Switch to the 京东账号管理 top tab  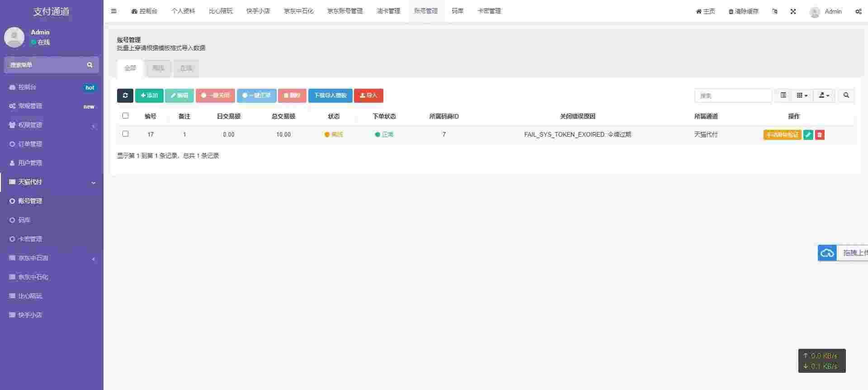pyautogui.click(x=345, y=11)
